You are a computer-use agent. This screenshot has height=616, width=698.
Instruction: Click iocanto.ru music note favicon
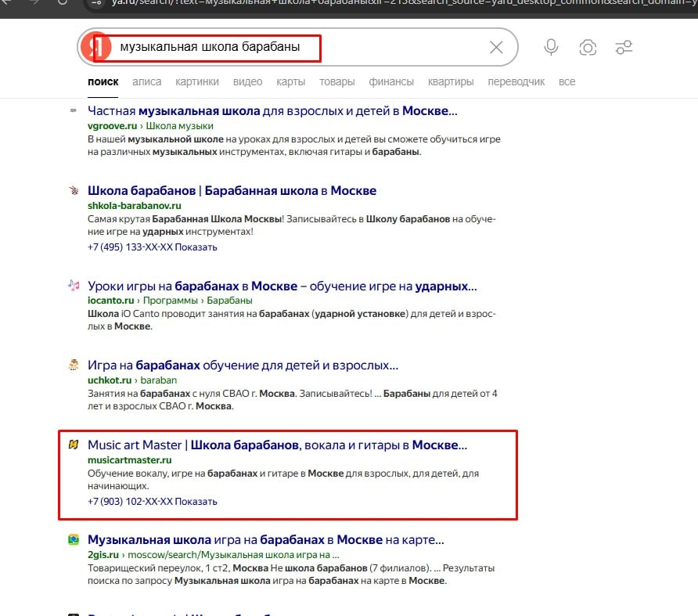(74, 285)
